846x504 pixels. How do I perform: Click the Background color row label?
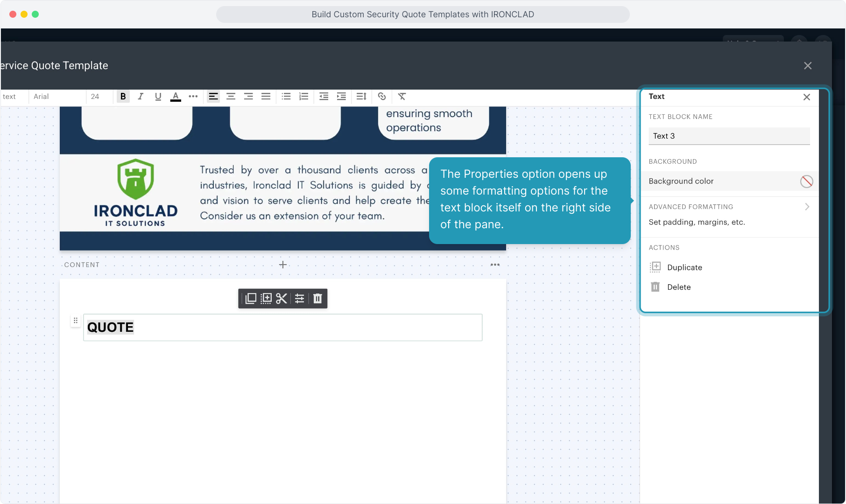(681, 181)
